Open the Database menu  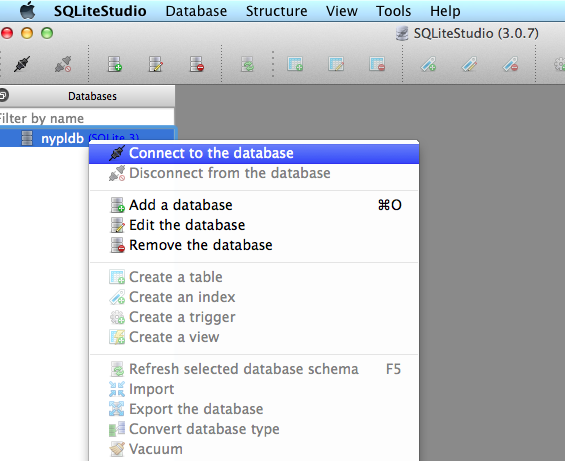click(x=196, y=11)
